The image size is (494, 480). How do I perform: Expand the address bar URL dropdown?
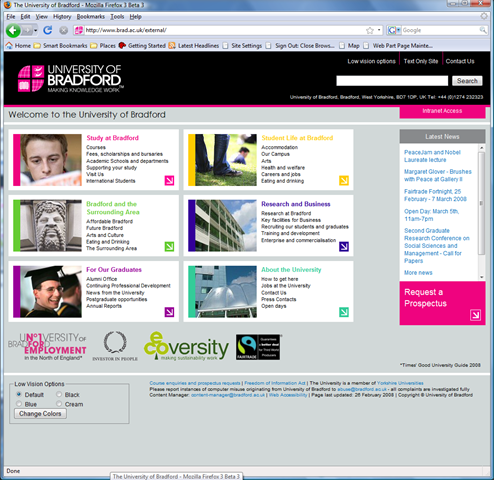379,30
